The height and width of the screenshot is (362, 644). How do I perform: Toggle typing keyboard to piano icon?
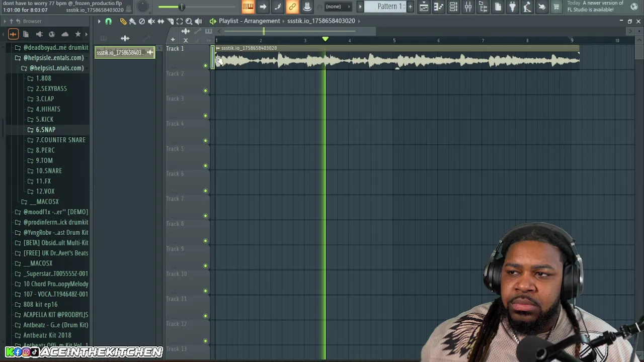pos(248,7)
